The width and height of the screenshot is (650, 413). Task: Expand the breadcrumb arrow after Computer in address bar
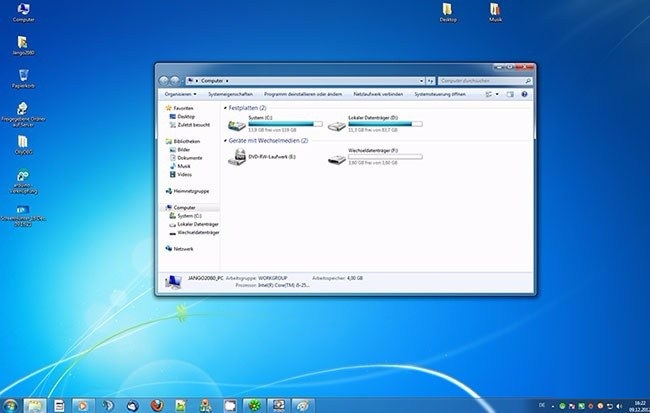point(227,81)
